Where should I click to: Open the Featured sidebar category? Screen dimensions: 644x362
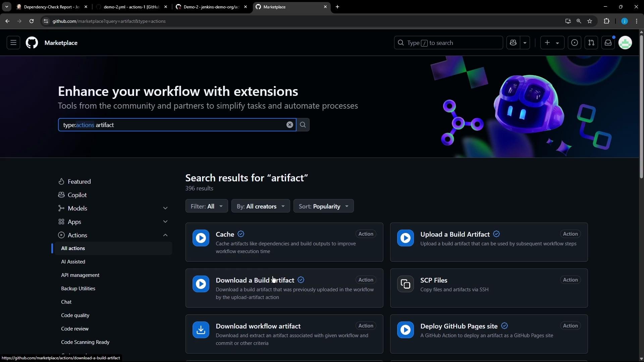79,181
